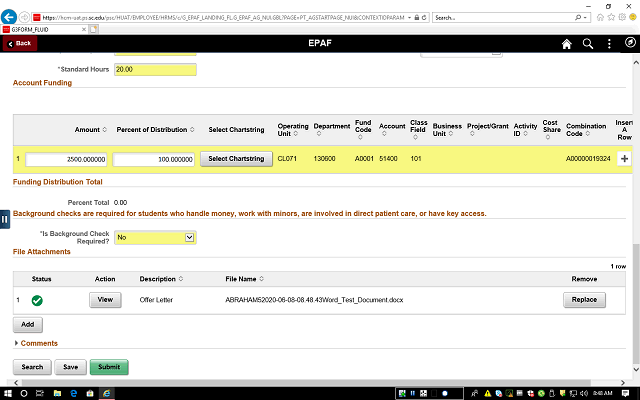Open the browser Favorites star icon
The image size is (640, 400).
click(611, 17)
